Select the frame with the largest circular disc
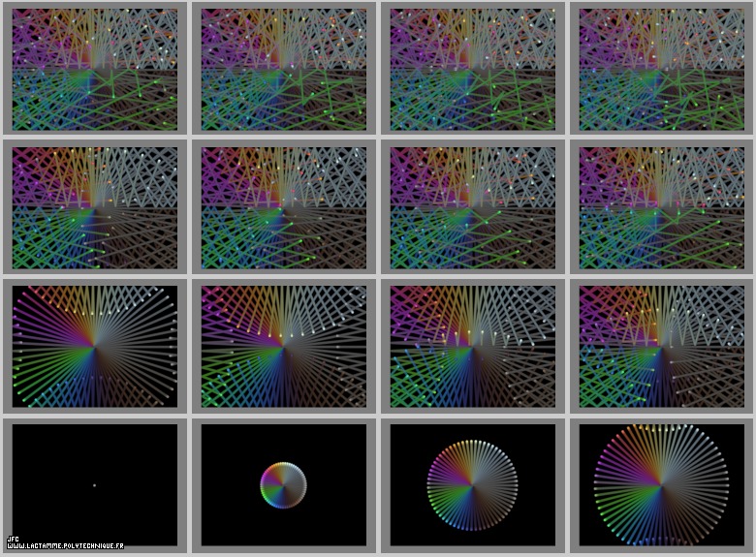Viewport: 756px width, 557px height. pos(662,483)
